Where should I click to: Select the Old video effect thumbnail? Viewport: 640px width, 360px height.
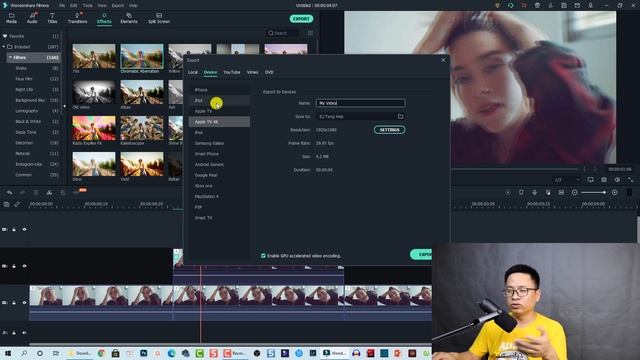94,92
